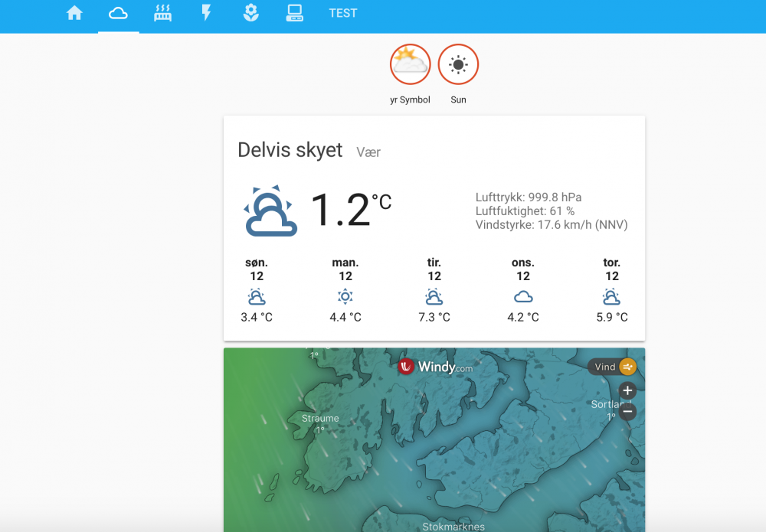The height and width of the screenshot is (532, 766).
Task: Click the Vær subtitle in the weather card
Action: 368,152
